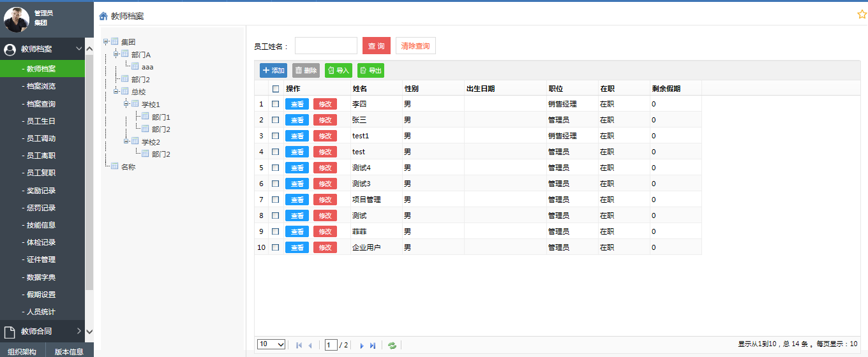This screenshot has height=357, width=868.
Task: Expand the 教师合同 sidebar section
Action: tap(79, 331)
